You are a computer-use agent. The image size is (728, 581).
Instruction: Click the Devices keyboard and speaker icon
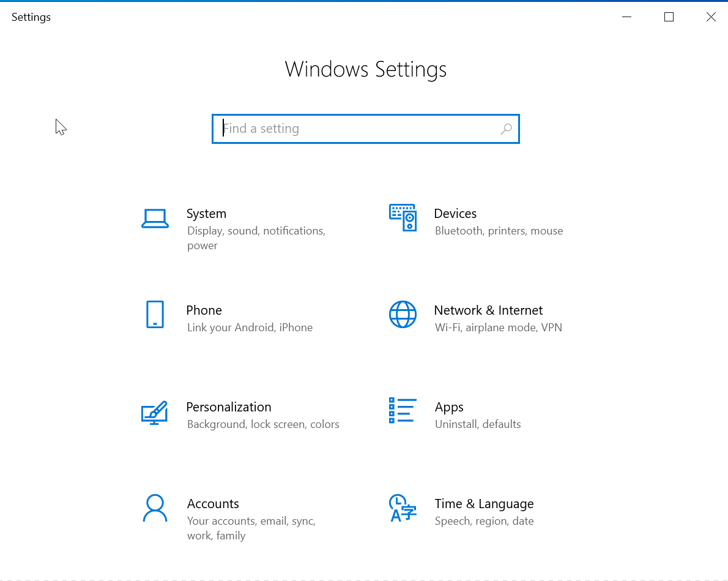pyautogui.click(x=403, y=217)
